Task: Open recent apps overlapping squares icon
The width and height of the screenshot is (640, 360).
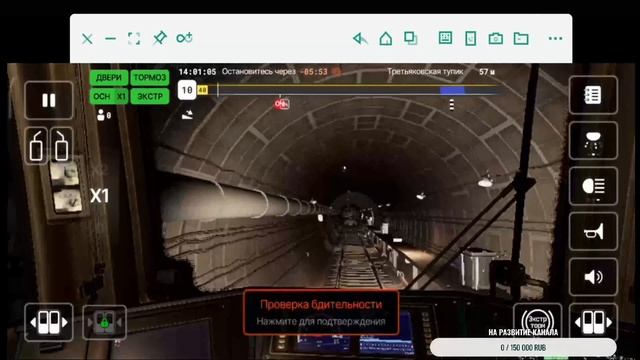Action: pos(410,38)
